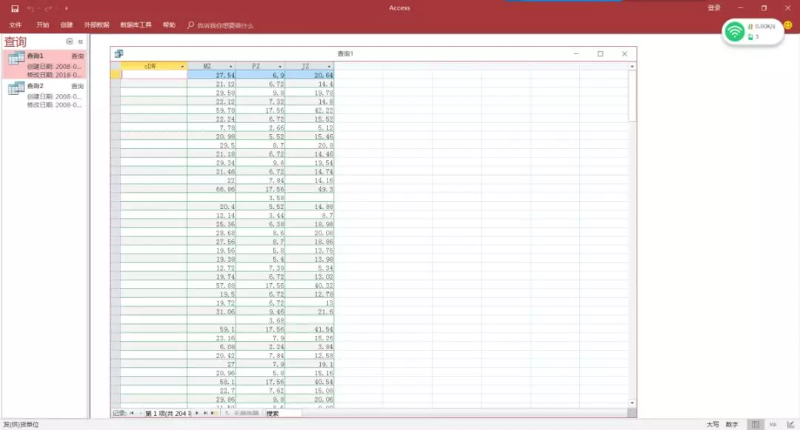
Task: Click the 搜索 record search box
Action: pos(283,413)
